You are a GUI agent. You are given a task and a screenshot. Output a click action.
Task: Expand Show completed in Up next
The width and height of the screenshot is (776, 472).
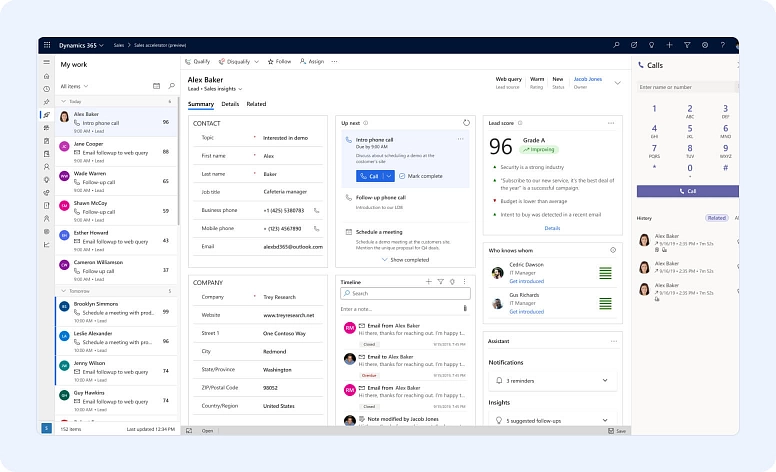click(405, 260)
